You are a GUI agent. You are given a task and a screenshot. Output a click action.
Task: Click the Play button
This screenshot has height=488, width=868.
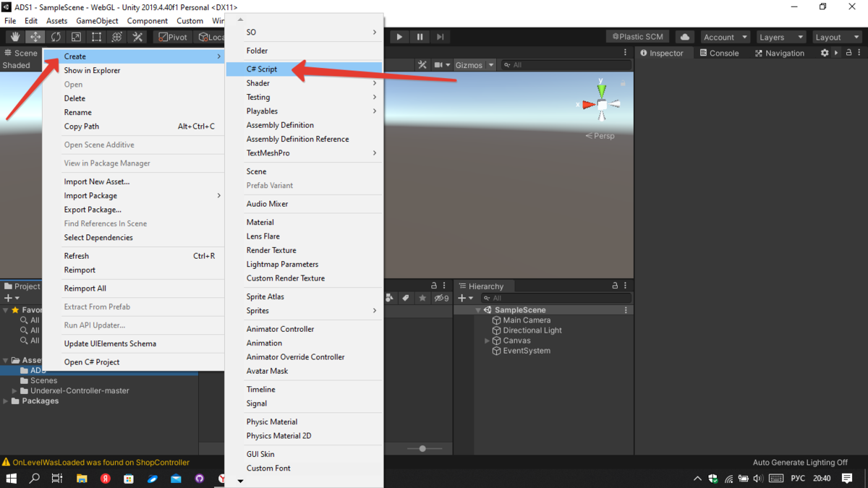(399, 37)
